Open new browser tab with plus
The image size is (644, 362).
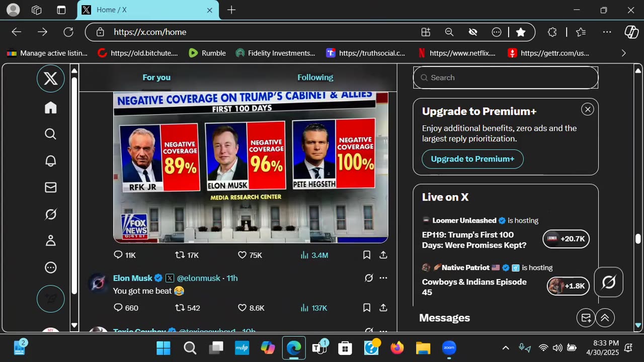(x=231, y=10)
